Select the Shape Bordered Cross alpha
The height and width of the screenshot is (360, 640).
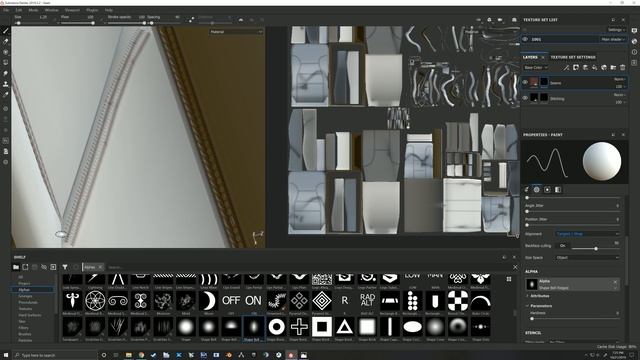click(299, 327)
